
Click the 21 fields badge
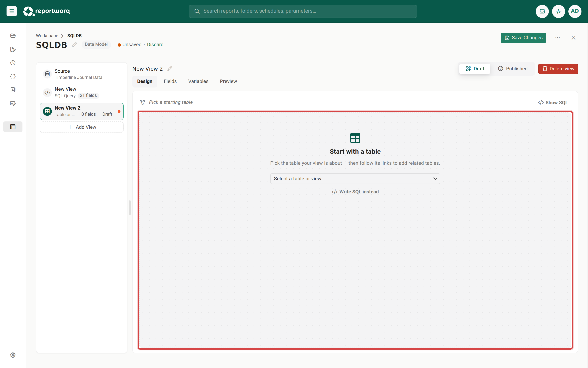88,95
